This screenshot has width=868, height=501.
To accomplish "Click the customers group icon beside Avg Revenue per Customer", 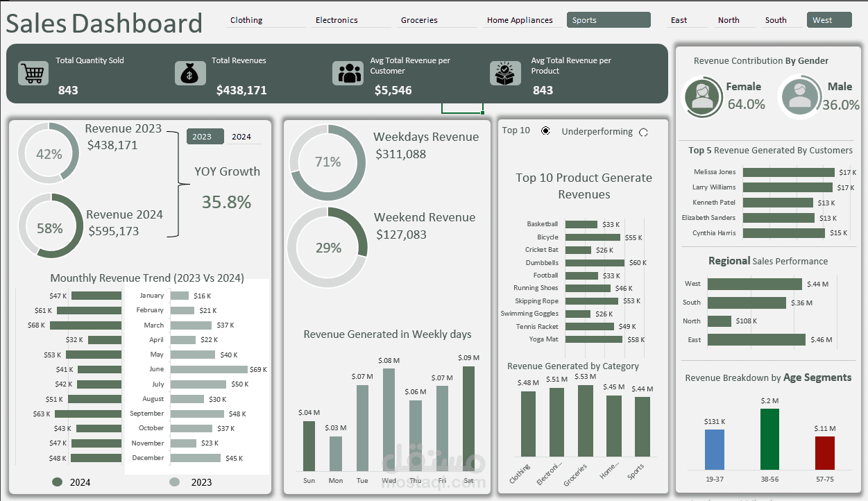I will coord(348,73).
